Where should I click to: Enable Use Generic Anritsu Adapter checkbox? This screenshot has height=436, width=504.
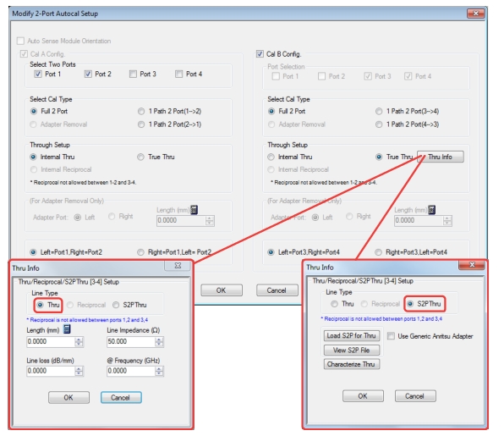coord(391,336)
